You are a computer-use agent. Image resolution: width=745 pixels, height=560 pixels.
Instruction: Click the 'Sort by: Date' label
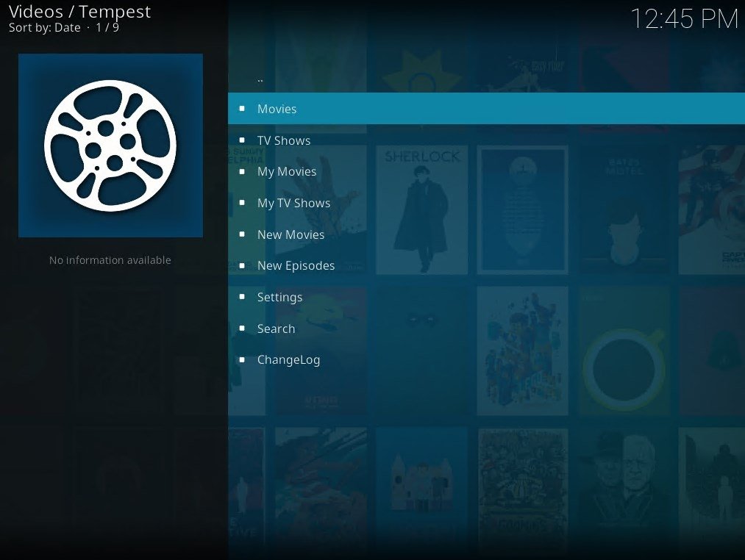45,27
